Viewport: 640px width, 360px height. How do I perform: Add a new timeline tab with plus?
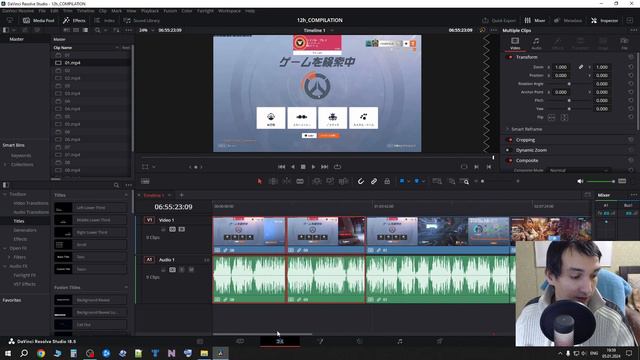click(182, 195)
